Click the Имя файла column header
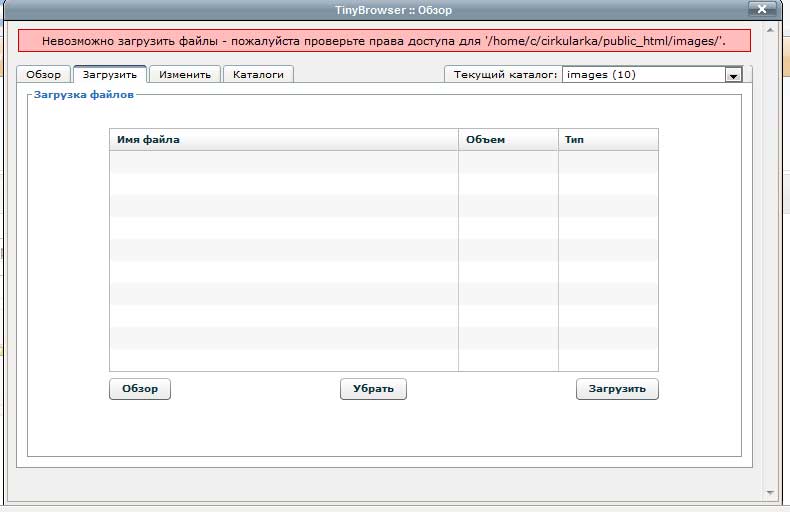790x512 pixels. click(x=283, y=140)
